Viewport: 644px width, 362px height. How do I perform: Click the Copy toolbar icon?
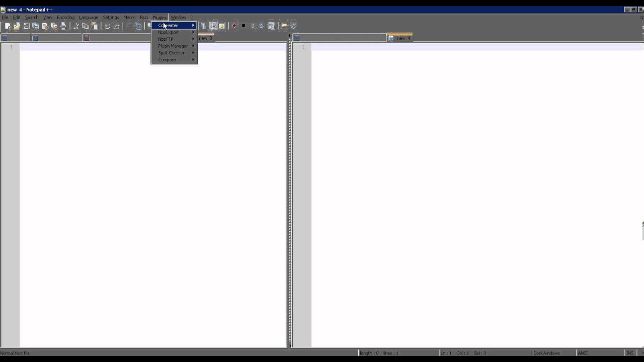coord(86,26)
